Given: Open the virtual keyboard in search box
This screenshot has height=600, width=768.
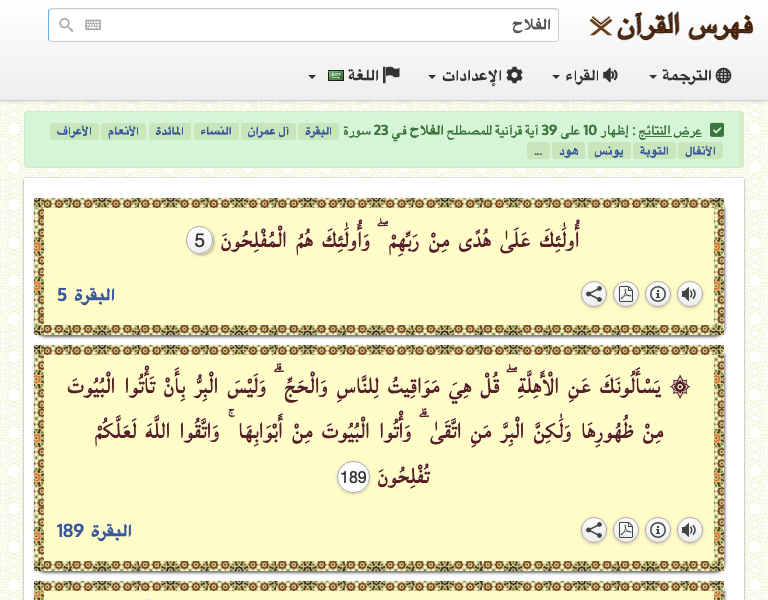Looking at the screenshot, I should [93, 25].
